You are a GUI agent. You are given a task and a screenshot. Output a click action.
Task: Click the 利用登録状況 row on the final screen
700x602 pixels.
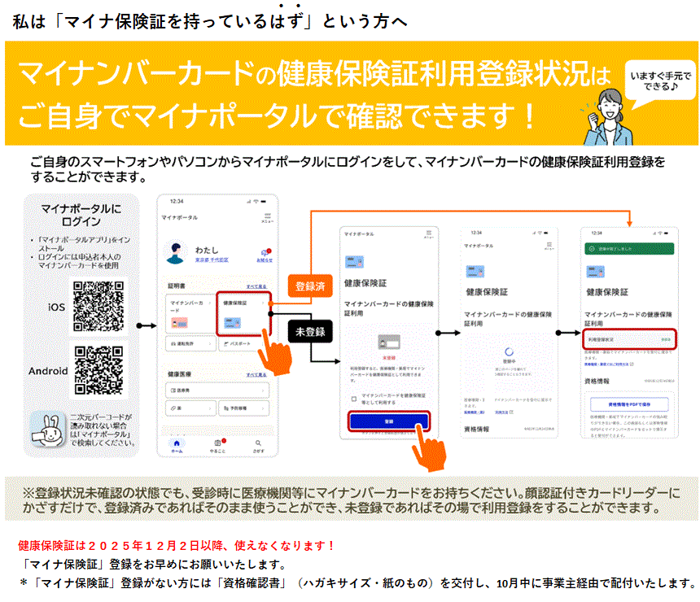[x=629, y=339]
